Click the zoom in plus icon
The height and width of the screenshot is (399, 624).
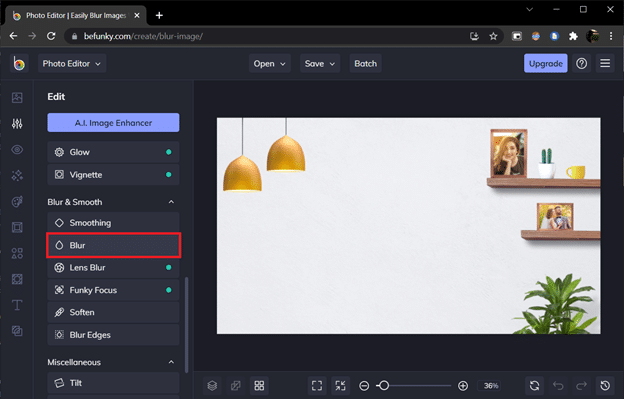click(463, 385)
